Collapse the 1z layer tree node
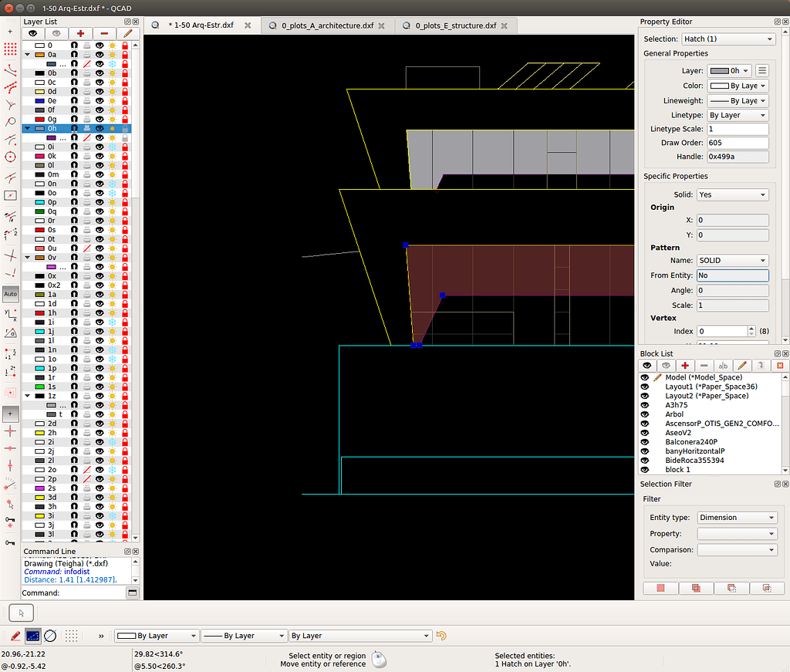 point(27,396)
